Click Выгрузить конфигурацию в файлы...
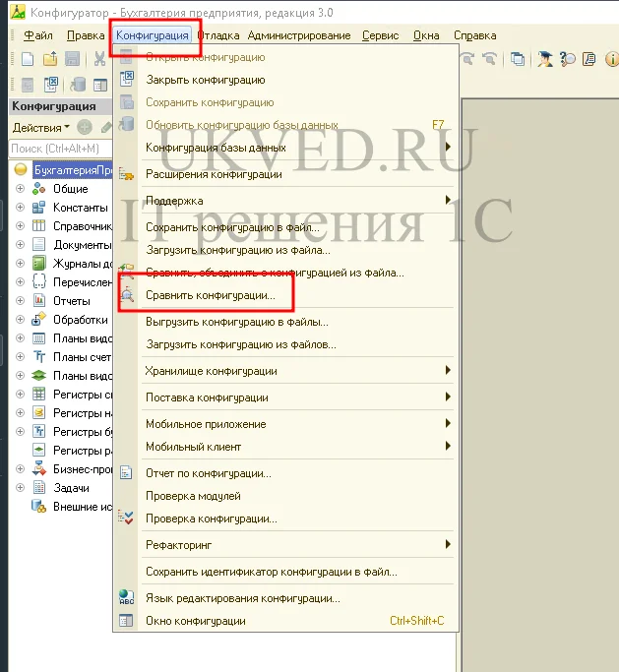Screen dimensions: 619x672 click(236, 322)
